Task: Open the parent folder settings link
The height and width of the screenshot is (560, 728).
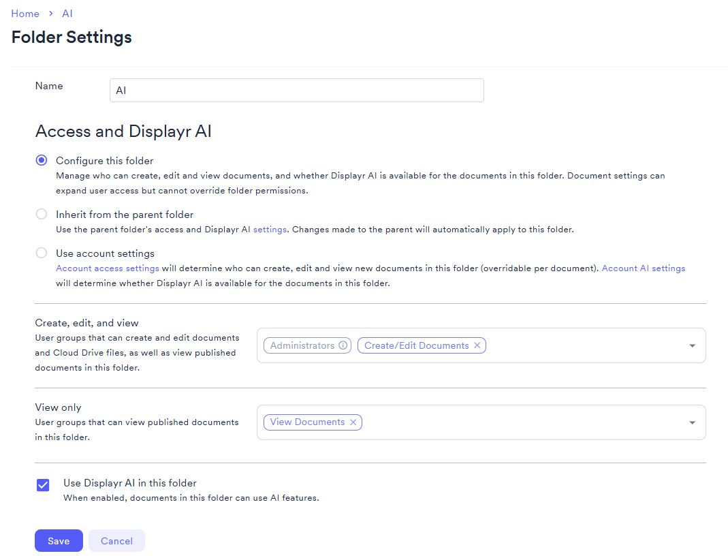Action: point(270,230)
